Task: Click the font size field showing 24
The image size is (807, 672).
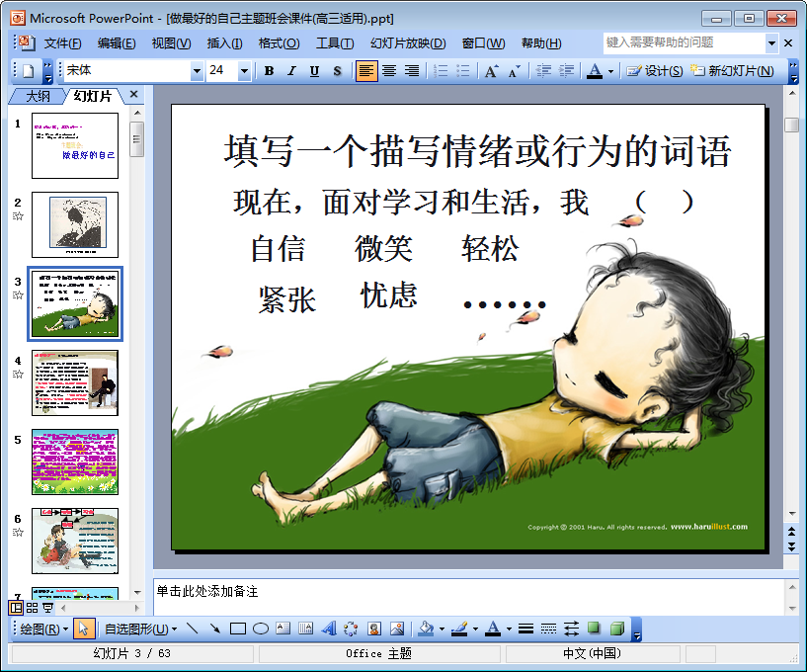Action: point(222,70)
